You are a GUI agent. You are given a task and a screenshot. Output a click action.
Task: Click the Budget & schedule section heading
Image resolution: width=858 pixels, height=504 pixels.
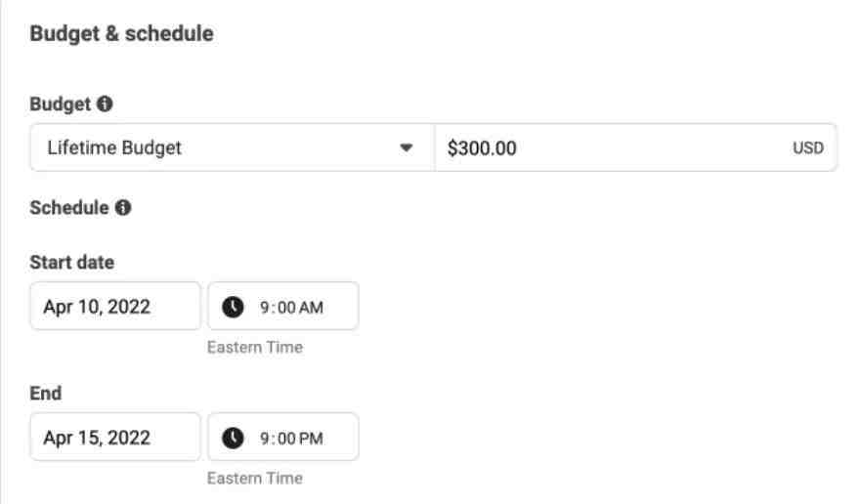coord(121,33)
